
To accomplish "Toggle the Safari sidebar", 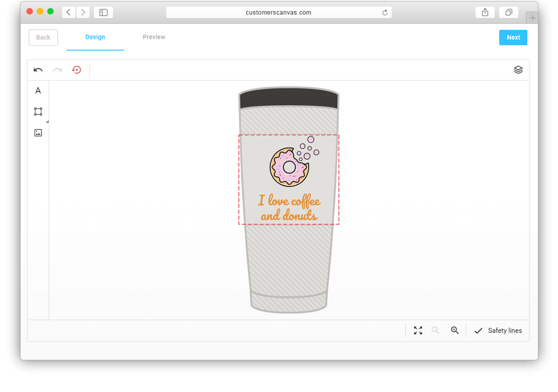I will 103,12.
